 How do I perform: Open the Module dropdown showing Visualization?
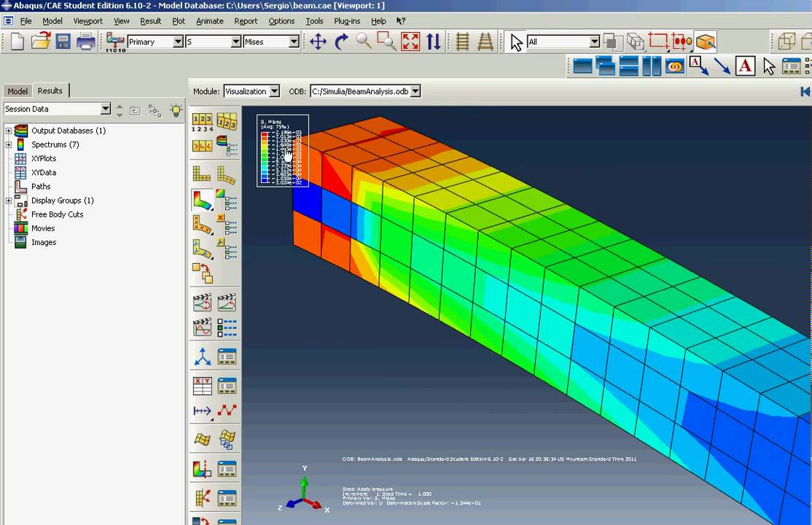click(251, 91)
